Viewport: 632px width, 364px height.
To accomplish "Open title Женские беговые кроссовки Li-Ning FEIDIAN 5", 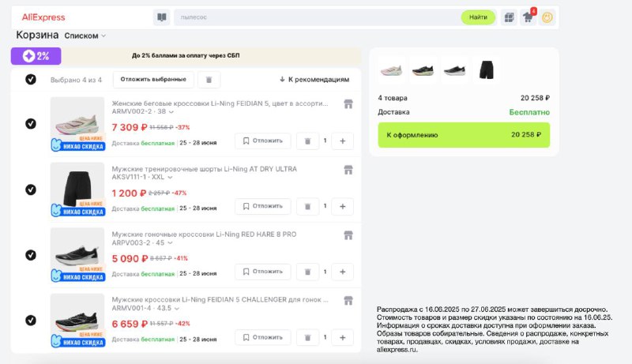I will coord(220,103).
